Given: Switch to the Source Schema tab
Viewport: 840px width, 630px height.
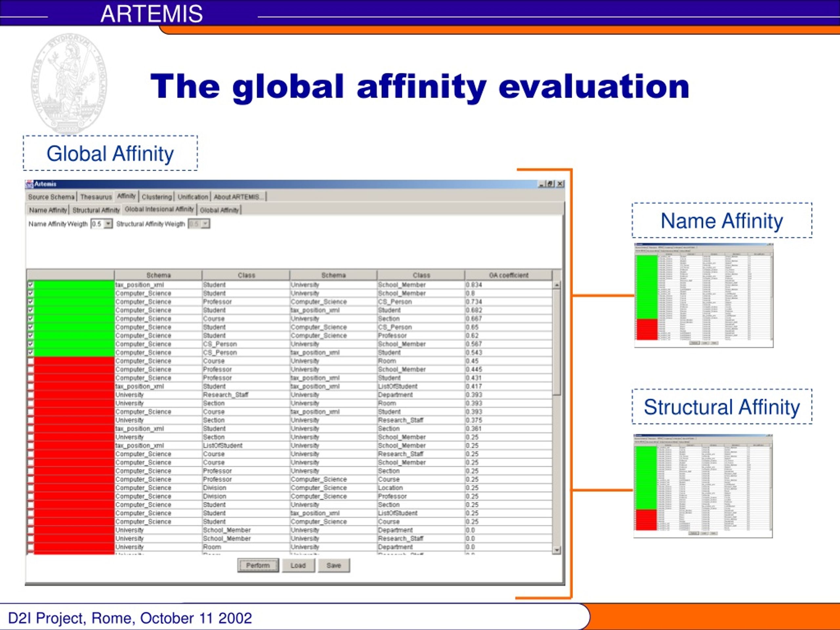Looking at the screenshot, I should tap(51, 197).
